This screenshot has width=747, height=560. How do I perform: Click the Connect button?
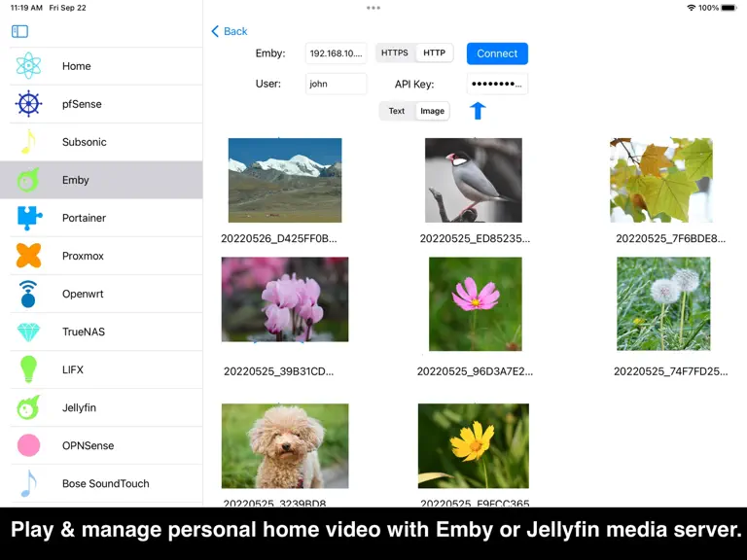(497, 53)
